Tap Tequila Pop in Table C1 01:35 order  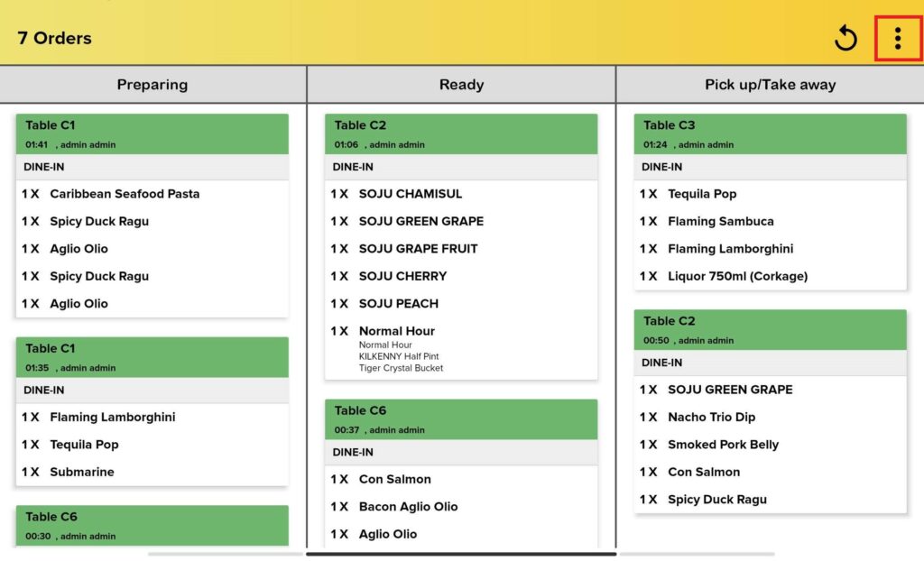[x=84, y=445]
